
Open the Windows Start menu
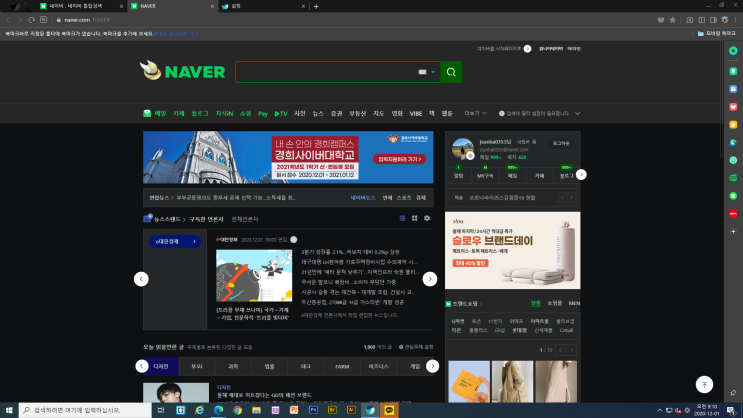coord(9,410)
